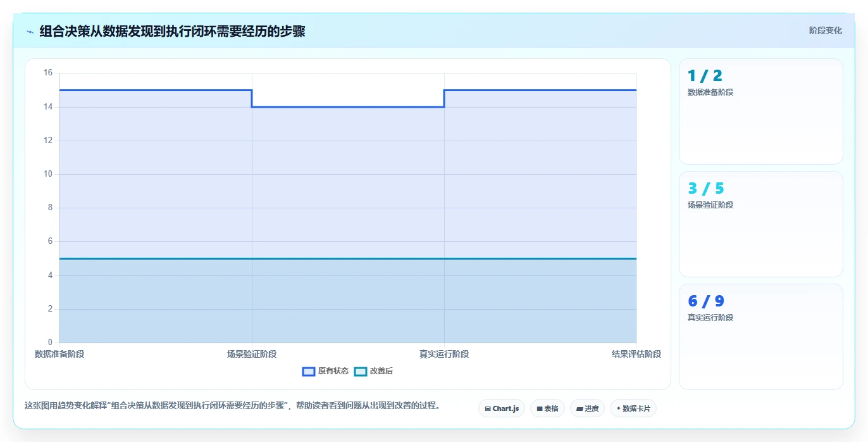Toggle the 原有状态 legend swatch
This screenshot has height=442, width=868.
(x=309, y=372)
